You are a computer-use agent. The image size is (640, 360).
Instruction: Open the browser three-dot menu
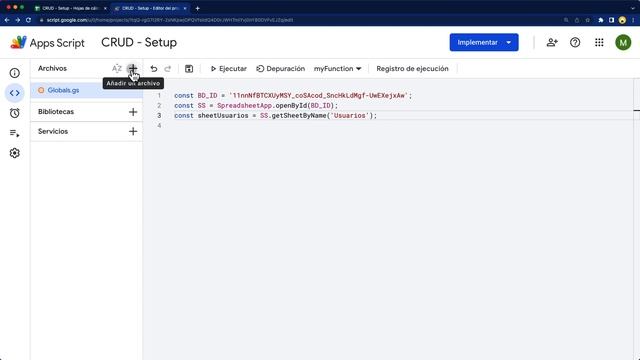[633, 20]
